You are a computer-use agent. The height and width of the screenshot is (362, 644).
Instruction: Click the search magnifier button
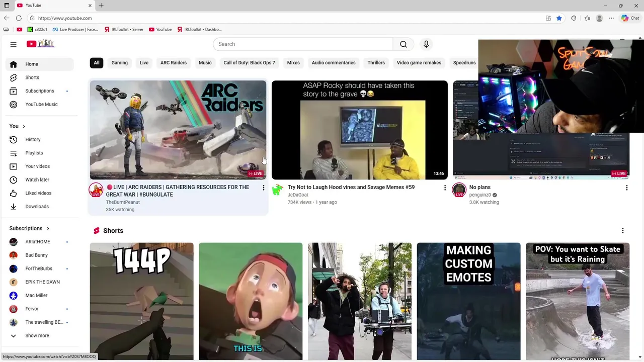[x=404, y=44]
